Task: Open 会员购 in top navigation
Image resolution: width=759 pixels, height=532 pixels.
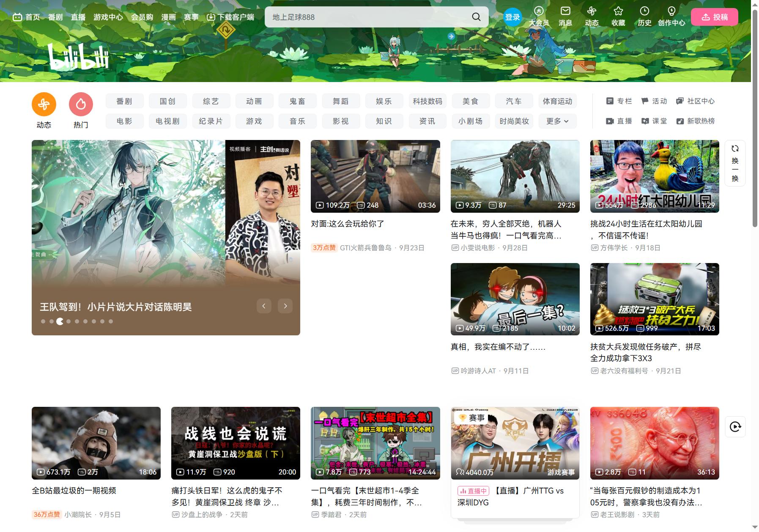Action: (142, 17)
